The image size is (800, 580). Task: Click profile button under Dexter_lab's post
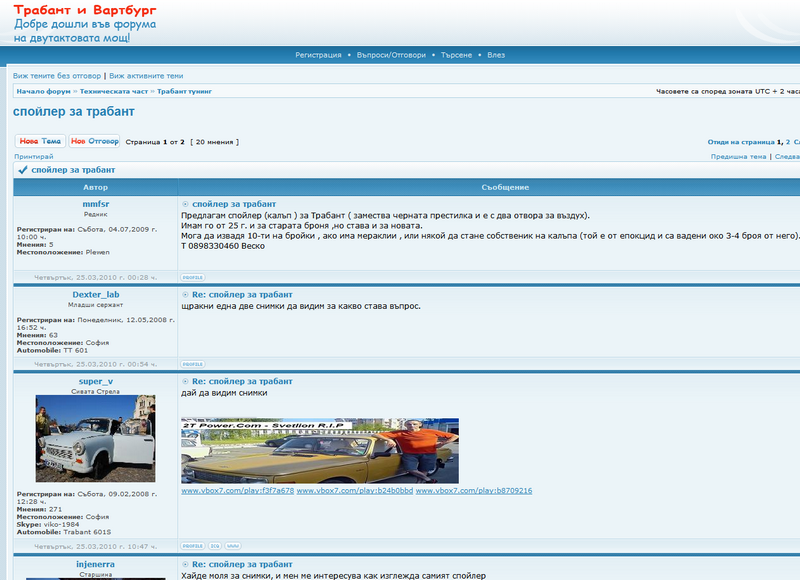coord(193,364)
